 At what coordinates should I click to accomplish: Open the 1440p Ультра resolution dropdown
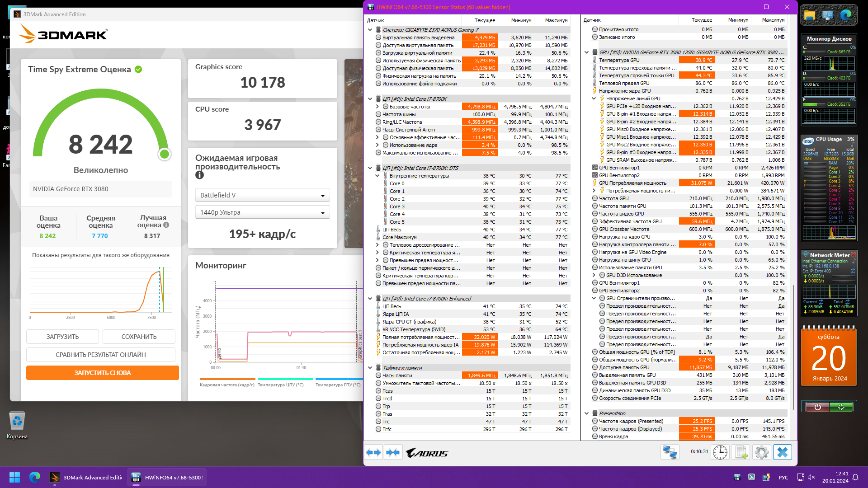click(262, 212)
